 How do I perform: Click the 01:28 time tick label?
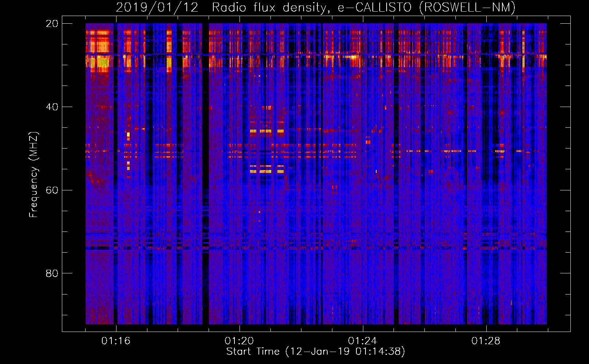(x=486, y=341)
